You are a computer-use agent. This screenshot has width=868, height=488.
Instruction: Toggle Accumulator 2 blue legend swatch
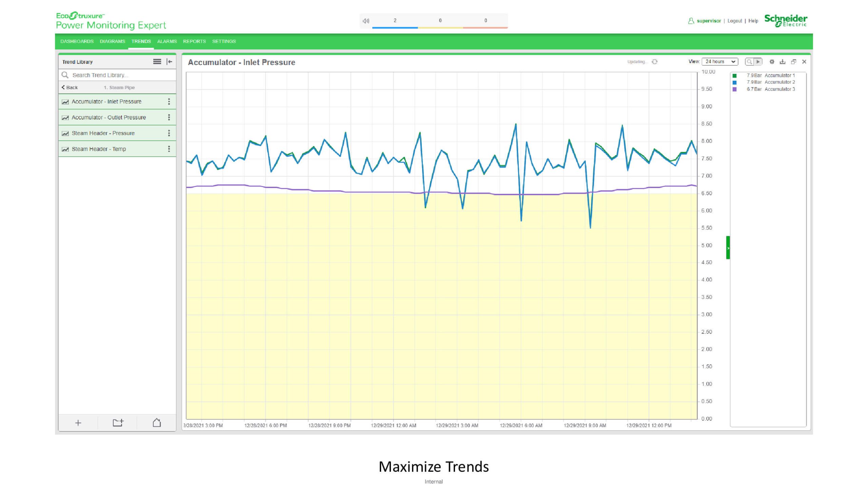pyautogui.click(x=734, y=82)
